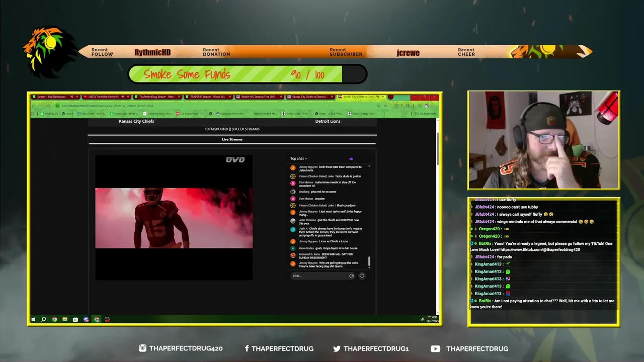Viewport: 644px width, 362px height.
Task: Click the Live Streams heading
Action: pos(232,139)
